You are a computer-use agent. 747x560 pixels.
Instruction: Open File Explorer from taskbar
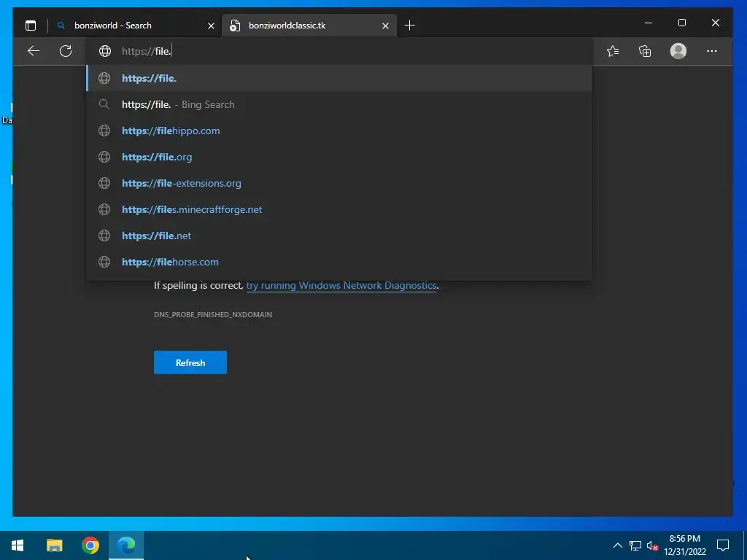click(x=54, y=545)
